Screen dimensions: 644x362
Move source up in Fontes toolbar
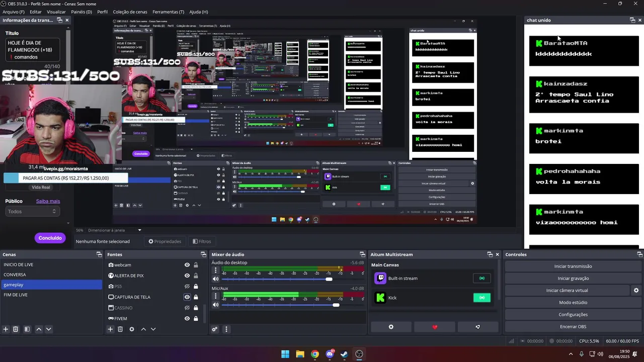pyautogui.click(x=143, y=329)
